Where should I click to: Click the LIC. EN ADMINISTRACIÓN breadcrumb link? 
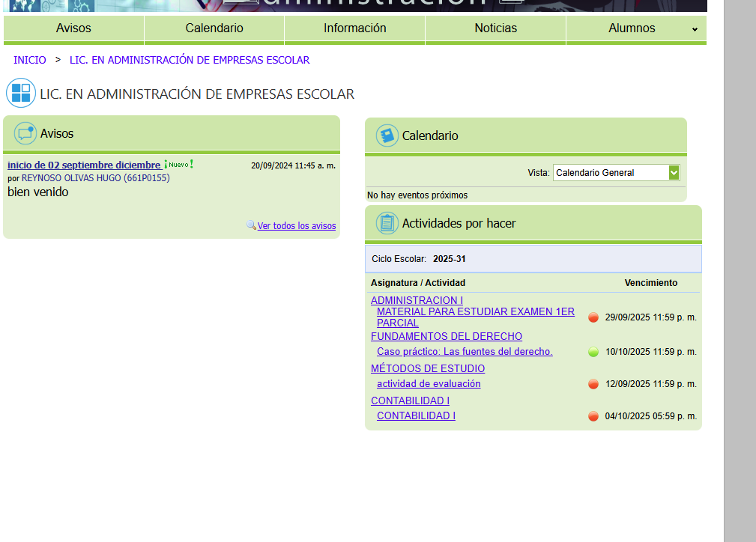click(x=190, y=60)
